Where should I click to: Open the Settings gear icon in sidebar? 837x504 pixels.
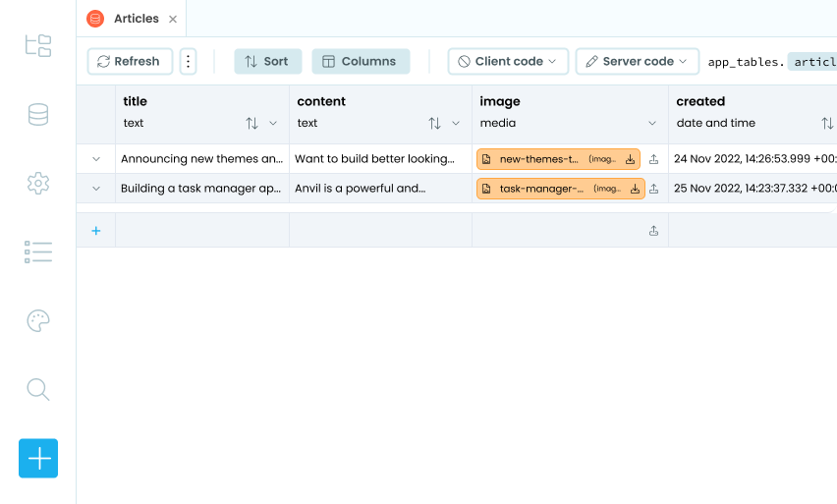[38, 183]
